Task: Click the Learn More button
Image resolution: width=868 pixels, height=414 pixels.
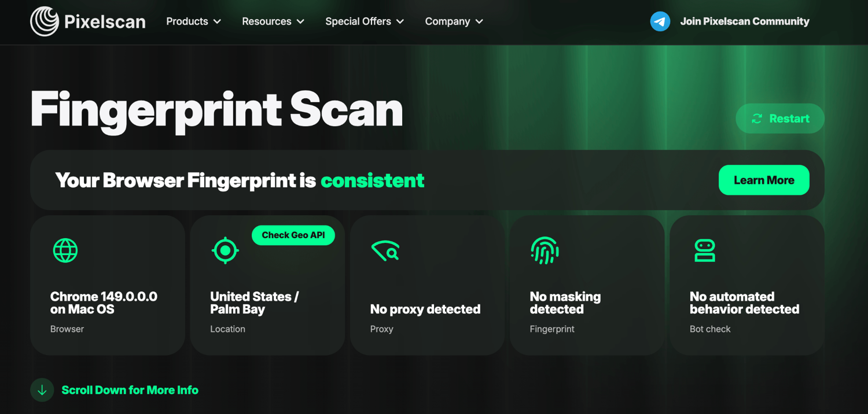Action: click(x=764, y=180)
